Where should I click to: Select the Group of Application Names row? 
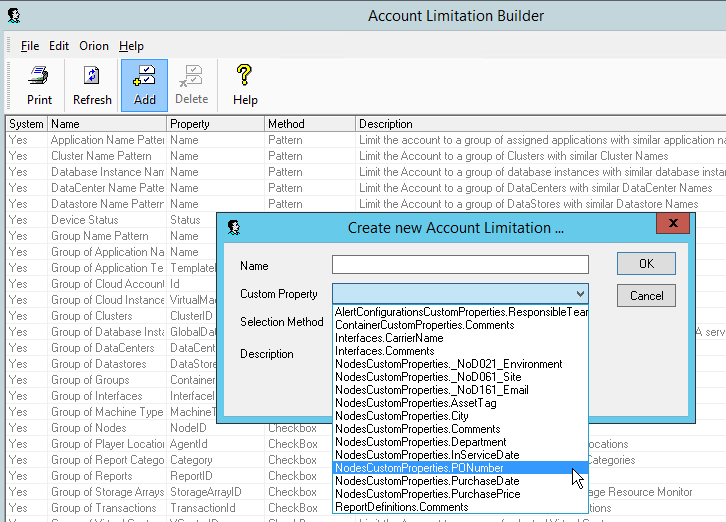[x=111, y=252]
